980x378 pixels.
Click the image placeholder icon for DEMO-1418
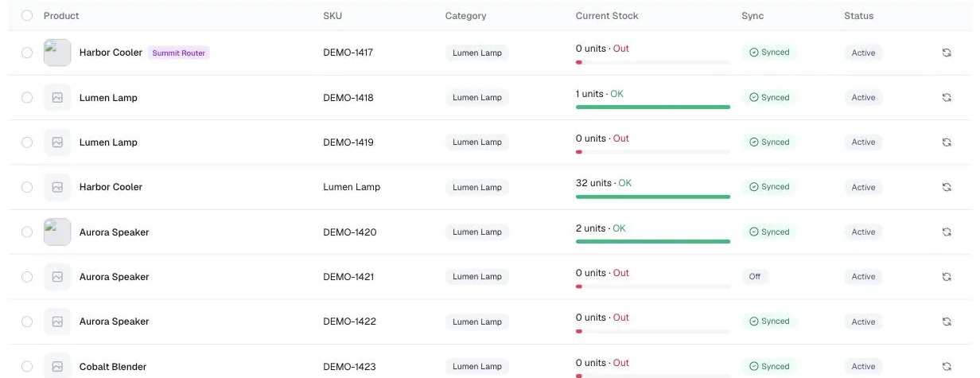(57, 97)
